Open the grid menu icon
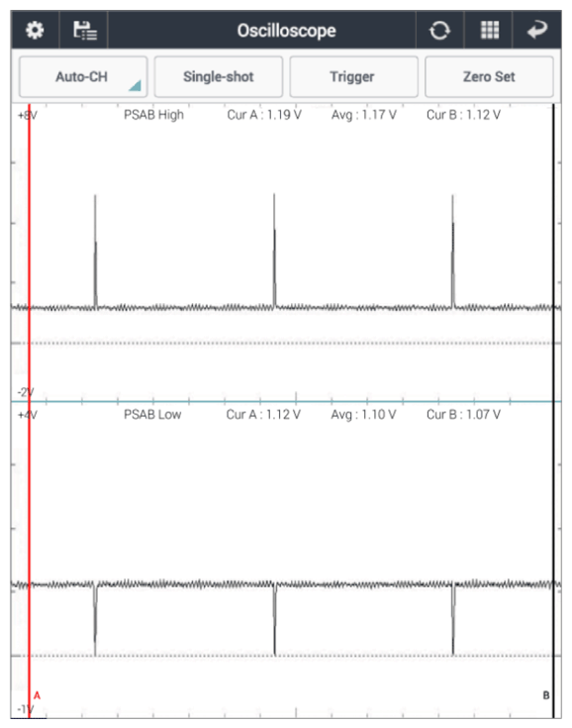This screenshot has height=728, width=572. (490, 31)
